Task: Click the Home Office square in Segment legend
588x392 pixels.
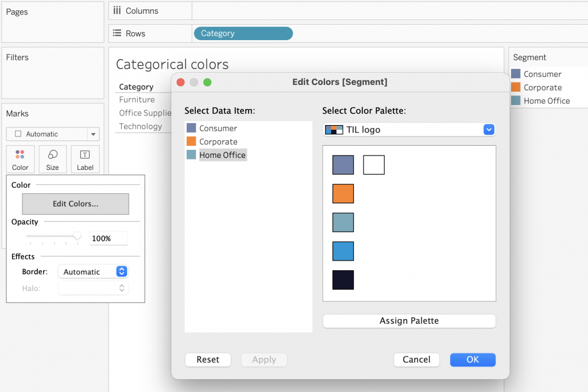Action: pyautogui.click(x=516, y=100)
